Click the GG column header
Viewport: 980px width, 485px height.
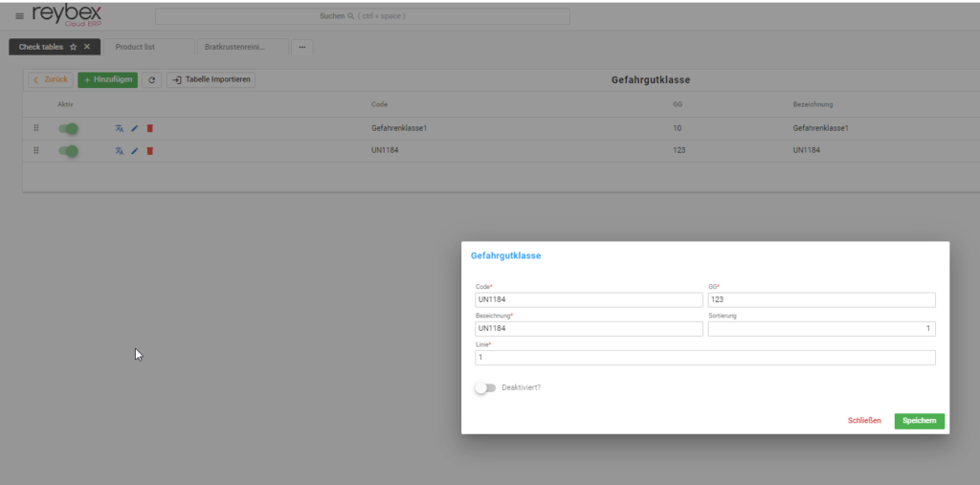coord(679,104)
